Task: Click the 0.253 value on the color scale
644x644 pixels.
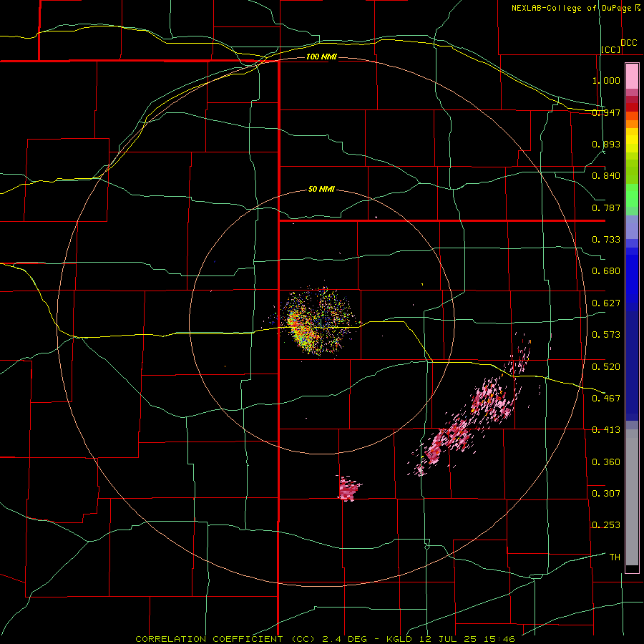Action: pos(606,525)
